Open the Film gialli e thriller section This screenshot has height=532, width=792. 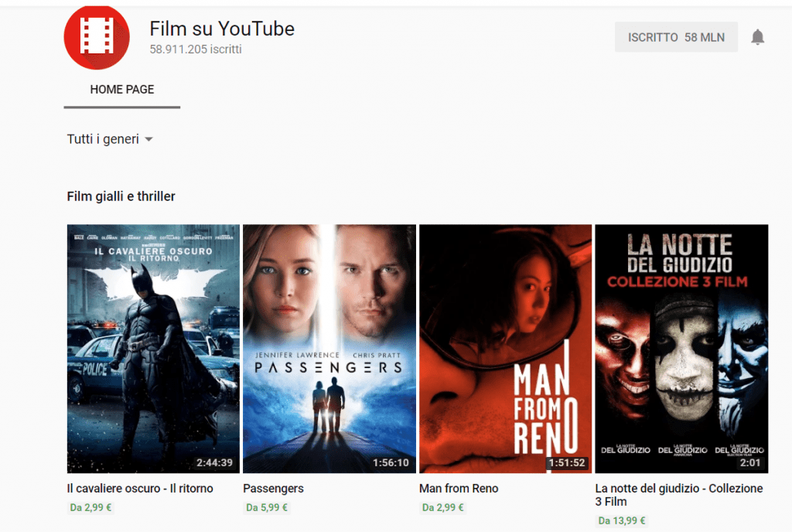point(121,196)
